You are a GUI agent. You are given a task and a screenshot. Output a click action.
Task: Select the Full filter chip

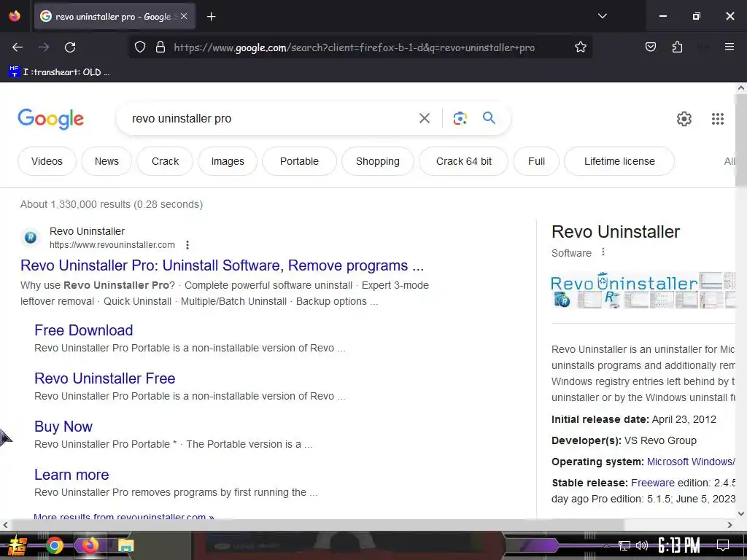click(536, 161)
